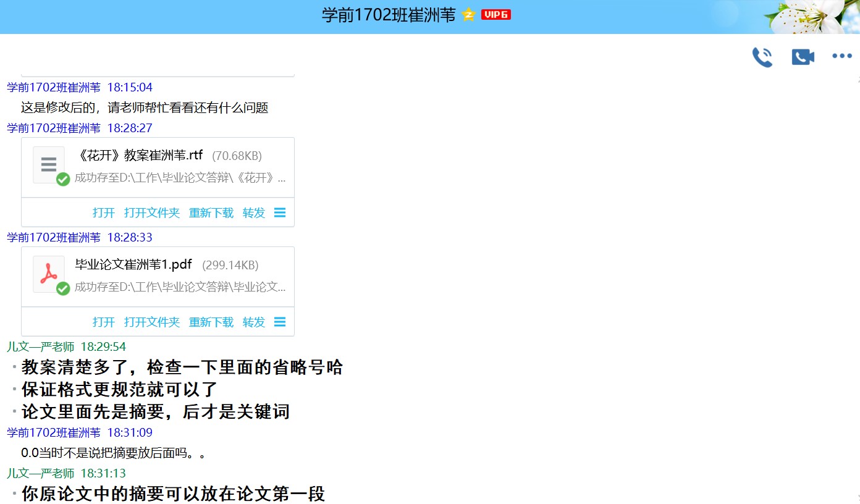This screenshot has width=860, height=504.
Task: Re-download the 《花开》教案 RTF file
Action: pyautogui.click(x=211, y=213)
